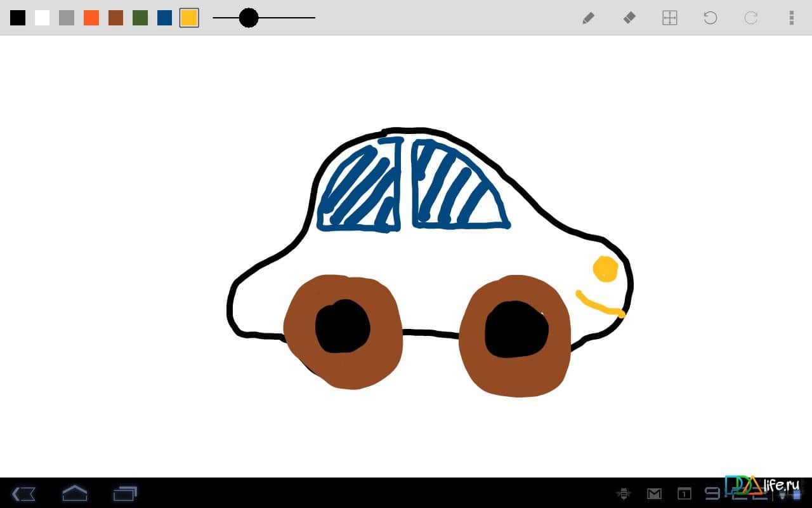This screenshot has height=508, width=812.
Task: Select the gray color swatch
Action: click(x=67, y=18)
